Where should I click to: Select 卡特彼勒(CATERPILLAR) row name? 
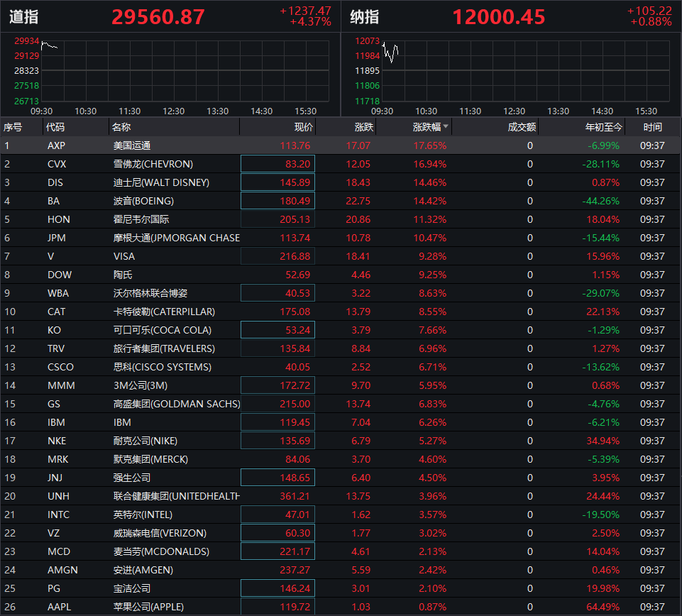tap(164, 312)
